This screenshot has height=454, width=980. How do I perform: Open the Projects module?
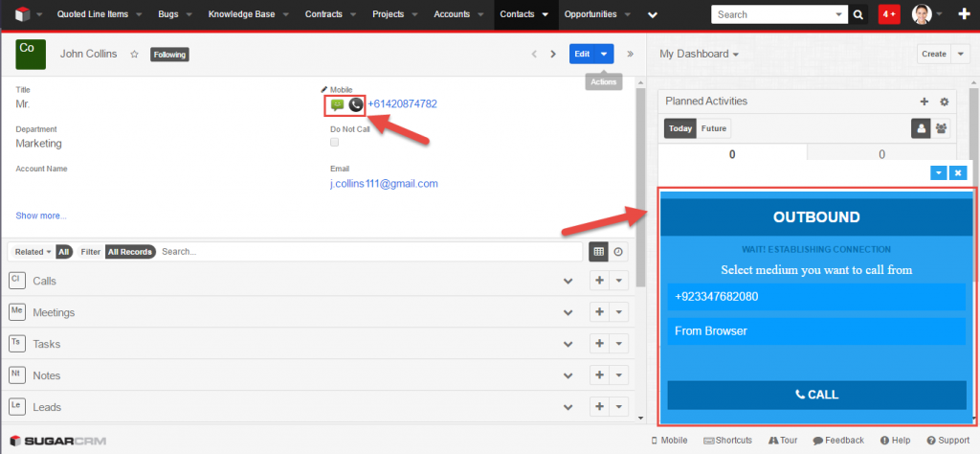(x=389, y=13)
